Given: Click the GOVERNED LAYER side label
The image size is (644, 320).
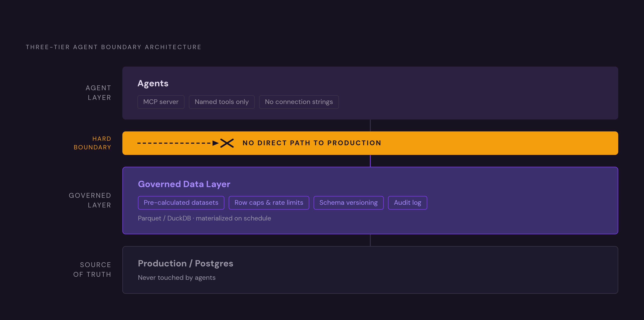Looking at the screenshot, I should 90,200.
